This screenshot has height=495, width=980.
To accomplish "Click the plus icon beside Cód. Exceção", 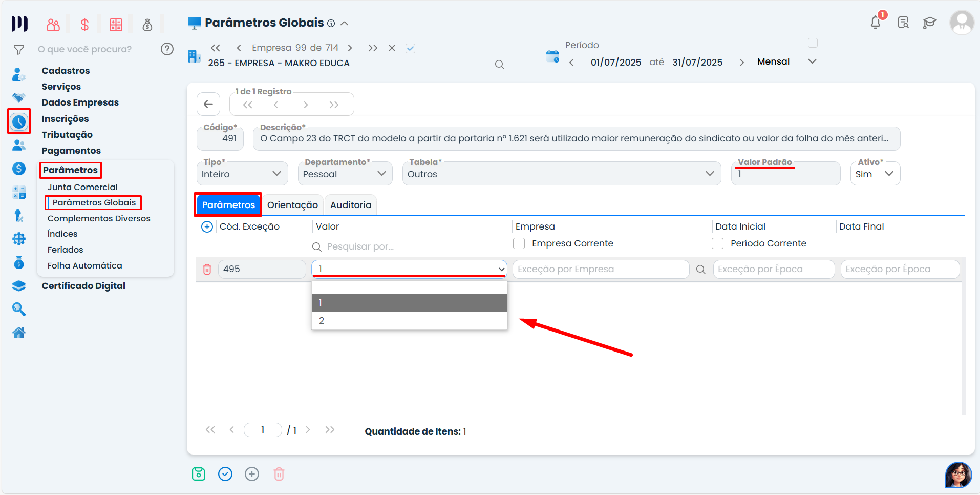I will (x=207, y=226).
